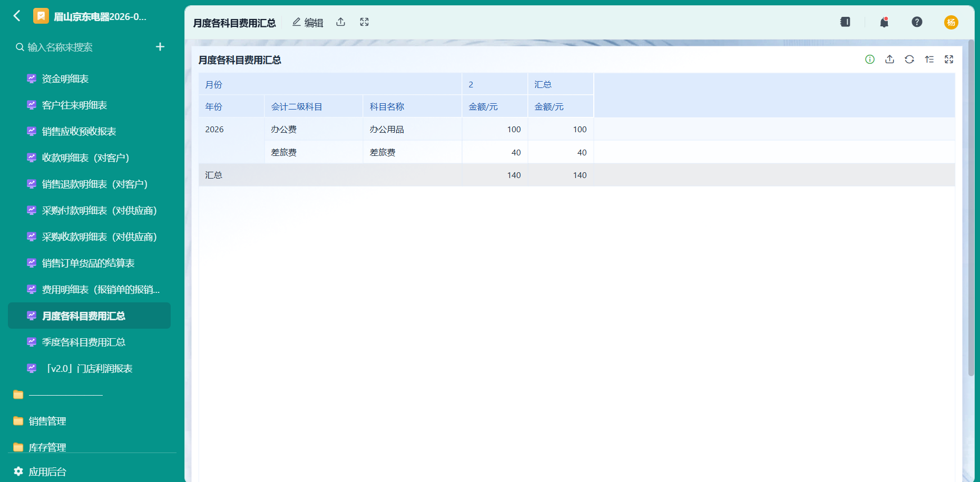Click 编辑 edit button in header
980x482 pixels.
pos(308,22)
